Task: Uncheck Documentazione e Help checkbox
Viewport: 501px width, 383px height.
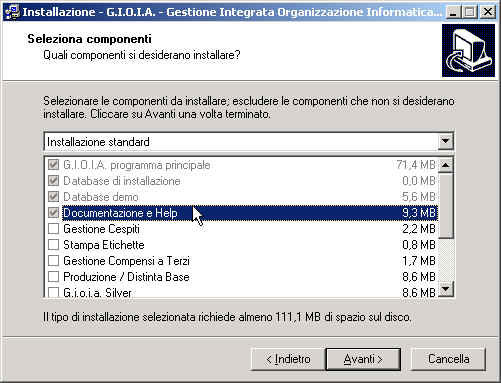Action: coord(53,213)
